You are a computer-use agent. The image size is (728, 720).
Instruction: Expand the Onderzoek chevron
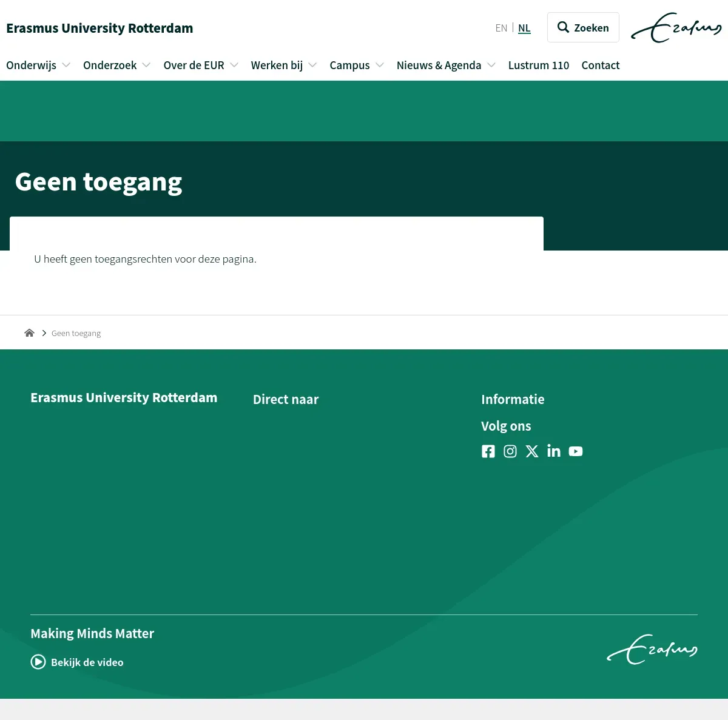pyautogui.click(x=146, y=65)
